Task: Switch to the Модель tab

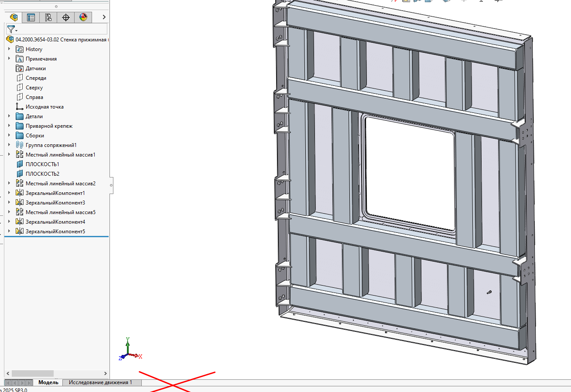Action: (x=48, y=382)
